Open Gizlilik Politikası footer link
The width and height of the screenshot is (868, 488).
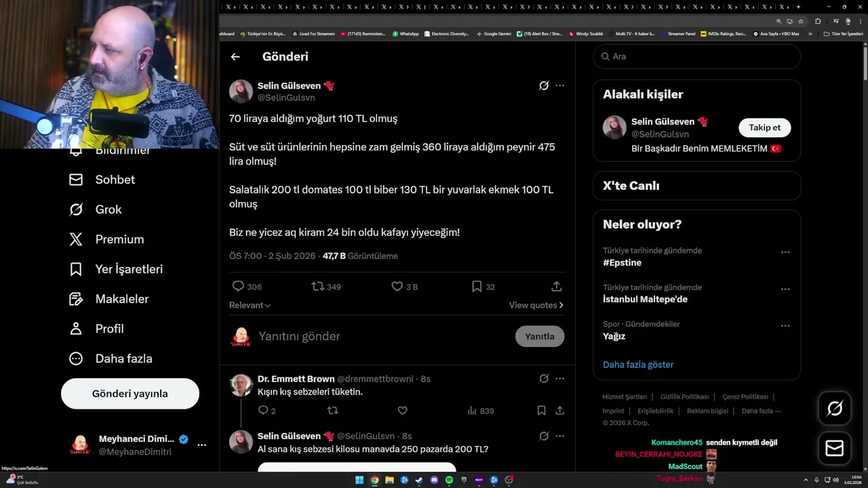pyautogui.click(x=684, y=396)
